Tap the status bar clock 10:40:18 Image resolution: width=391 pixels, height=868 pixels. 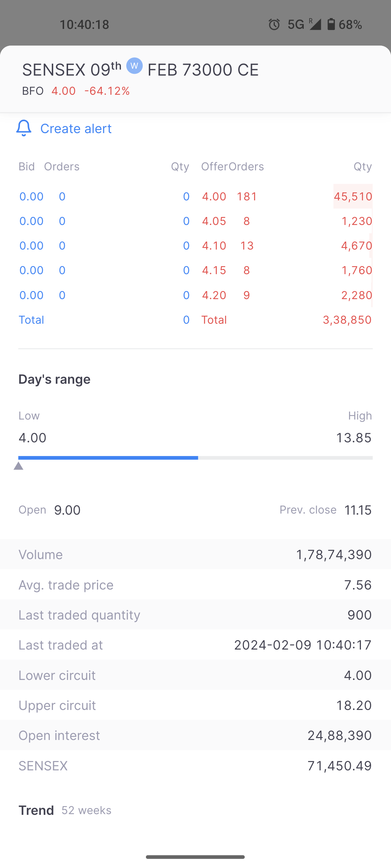point(84,24)
